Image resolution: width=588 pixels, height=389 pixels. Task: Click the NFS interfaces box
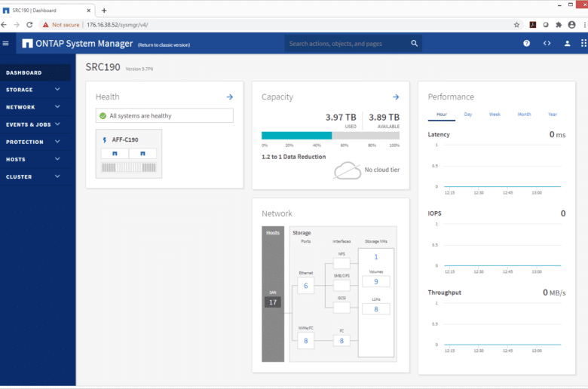point(341,263)
